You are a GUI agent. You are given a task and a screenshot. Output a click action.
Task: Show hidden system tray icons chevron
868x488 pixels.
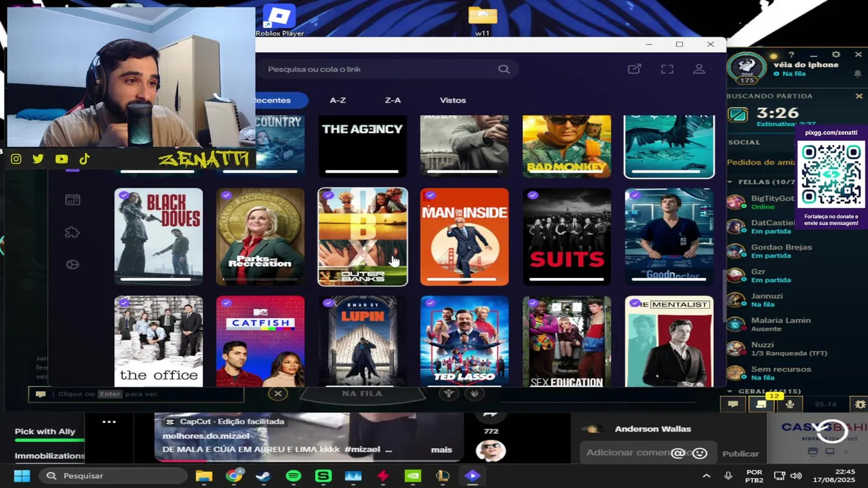(x=706, y=476)
